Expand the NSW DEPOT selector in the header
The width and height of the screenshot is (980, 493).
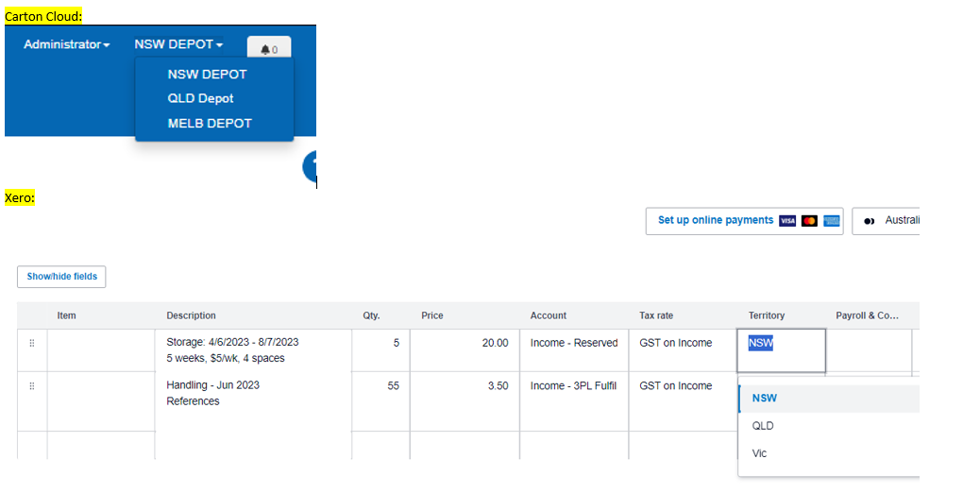click(178, 44)
